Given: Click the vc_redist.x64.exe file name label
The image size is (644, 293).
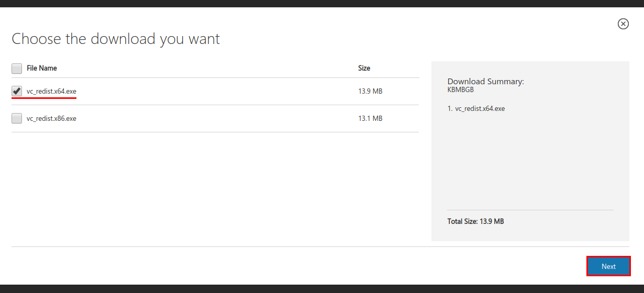Looking at the screenshot, I should (51, 91).
